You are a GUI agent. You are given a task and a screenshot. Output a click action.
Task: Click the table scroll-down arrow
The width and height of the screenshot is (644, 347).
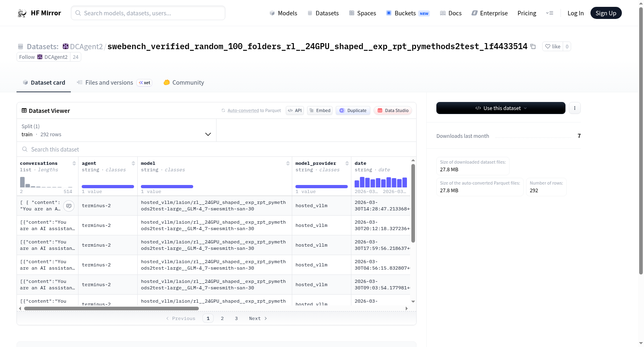413,301
